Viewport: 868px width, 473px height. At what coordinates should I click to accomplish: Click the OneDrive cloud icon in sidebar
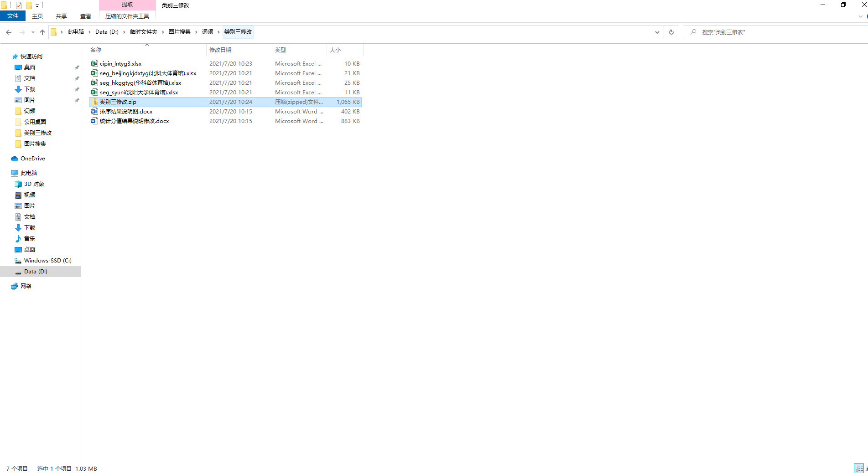[15, 159]
